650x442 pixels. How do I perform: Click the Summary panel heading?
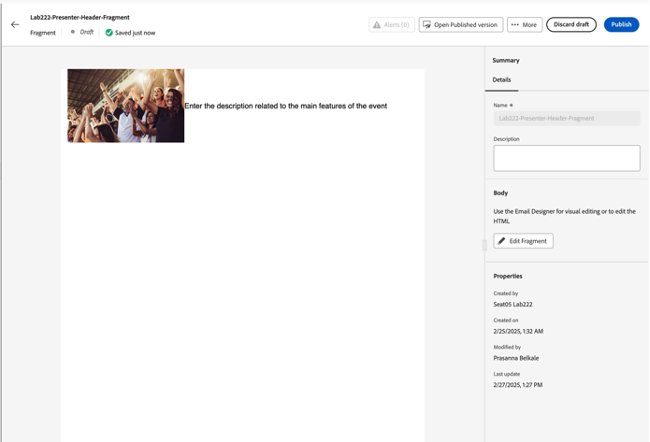tap(506, 60)
